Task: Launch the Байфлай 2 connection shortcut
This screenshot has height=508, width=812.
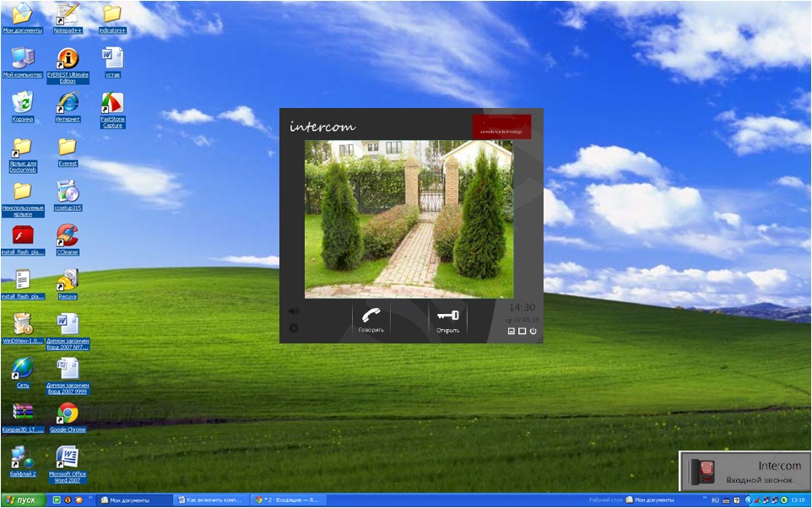Action: pos(22,462)
